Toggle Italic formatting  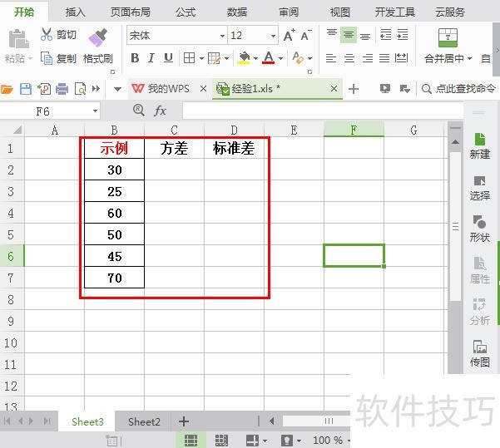[x=151, y=58]
